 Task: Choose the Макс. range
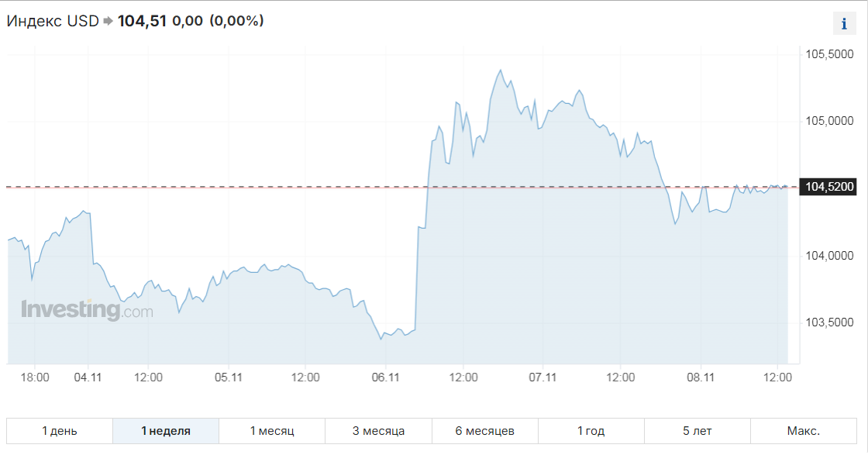pyautogui.click(x=804, y=431)
